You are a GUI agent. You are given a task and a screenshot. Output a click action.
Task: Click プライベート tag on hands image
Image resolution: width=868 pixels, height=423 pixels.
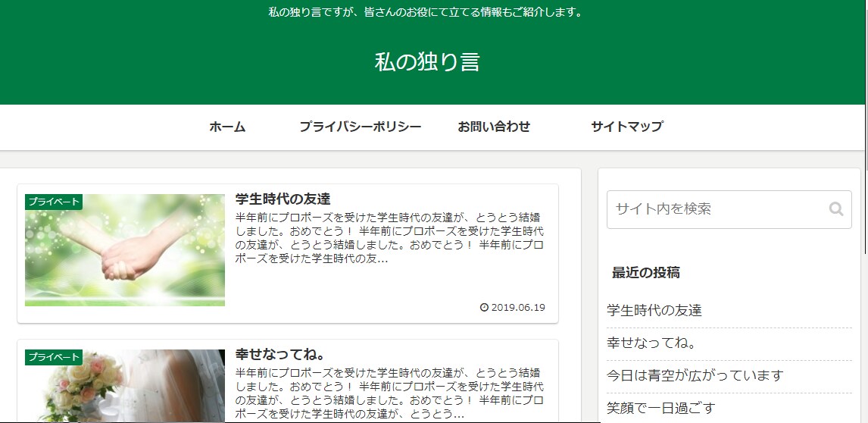click(54, 202)
